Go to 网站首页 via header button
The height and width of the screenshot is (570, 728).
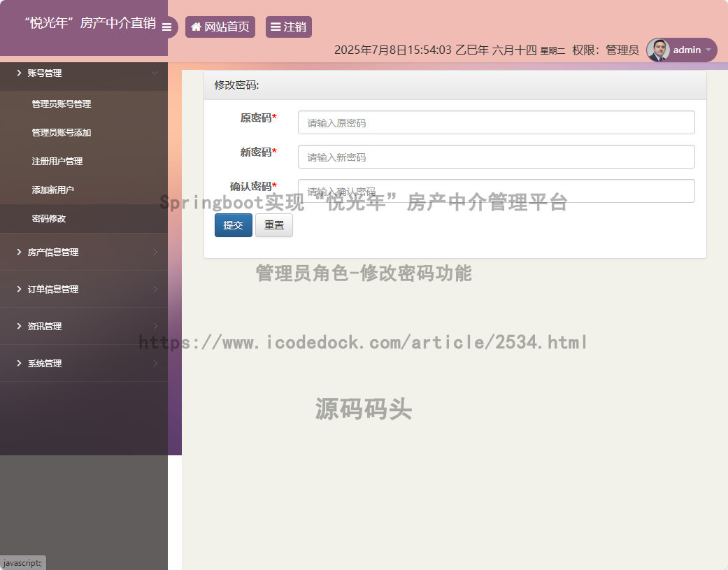coord(220,27)
